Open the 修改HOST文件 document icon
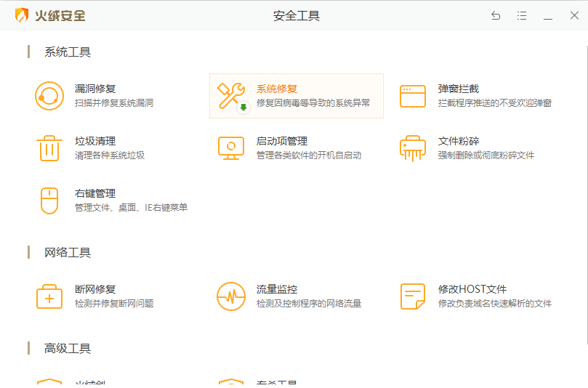This screenshot has width=588, height=388. [x=413, y=296]
